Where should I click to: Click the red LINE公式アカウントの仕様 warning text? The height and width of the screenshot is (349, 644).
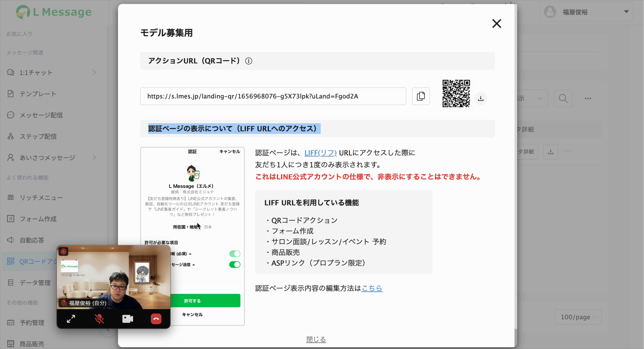tap(368, 177)
